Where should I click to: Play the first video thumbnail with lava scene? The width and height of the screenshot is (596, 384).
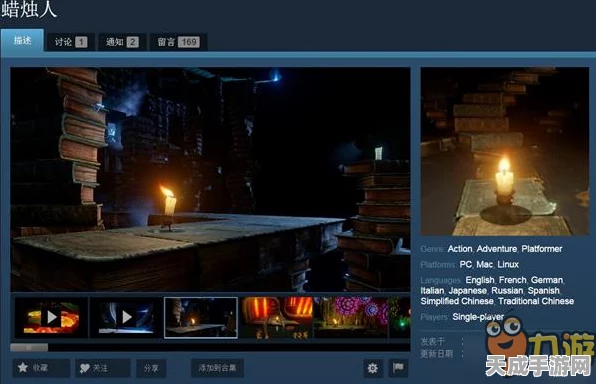pyautogui.click(x=51, y=317)
